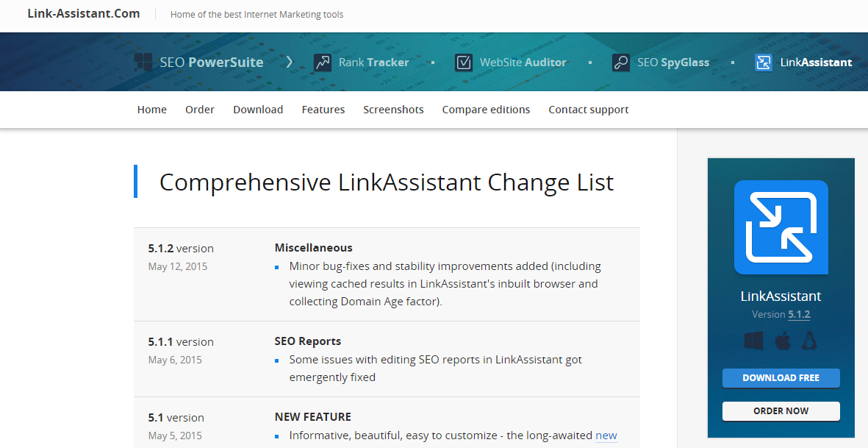868x448 pixels.
Task: Click the 'SEO Reports' heading
Action: coord(308,341)
